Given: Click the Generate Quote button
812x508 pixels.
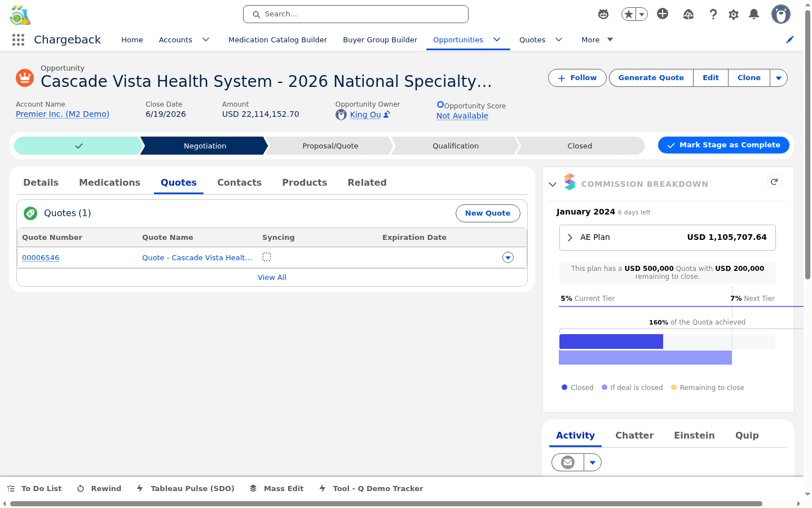Looking at the screenshot, I should click(x=651, y=78).
